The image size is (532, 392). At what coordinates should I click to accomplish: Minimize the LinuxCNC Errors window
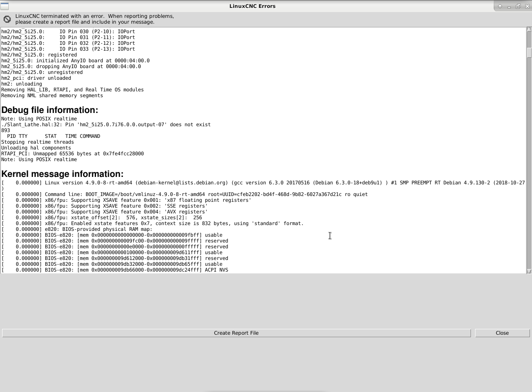tap(509, 6)
